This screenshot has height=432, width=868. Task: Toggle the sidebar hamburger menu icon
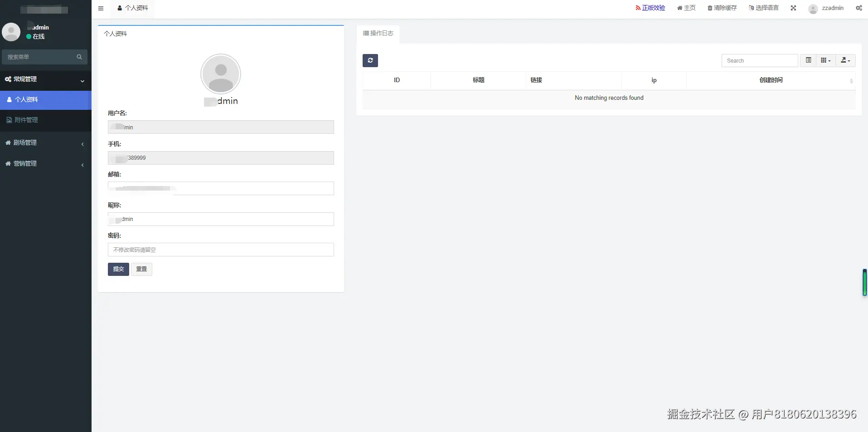101,8
